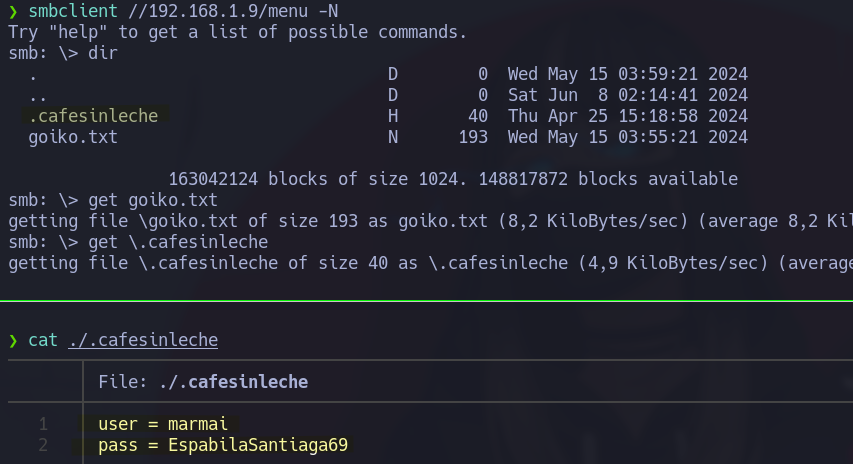
Task: Click the 'File: ./.cafesinleche' header
Action: tap(203, 382)
